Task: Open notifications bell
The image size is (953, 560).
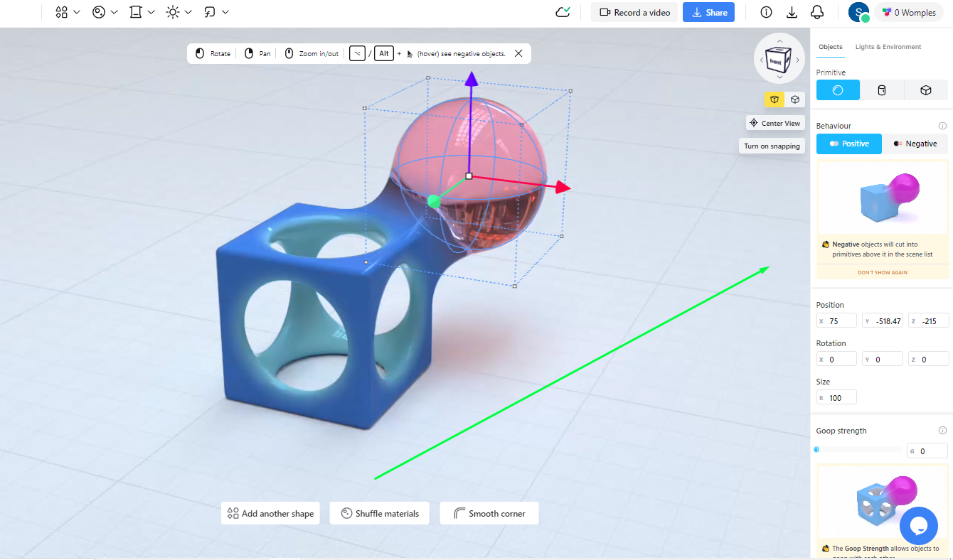Action: [817, 12]
